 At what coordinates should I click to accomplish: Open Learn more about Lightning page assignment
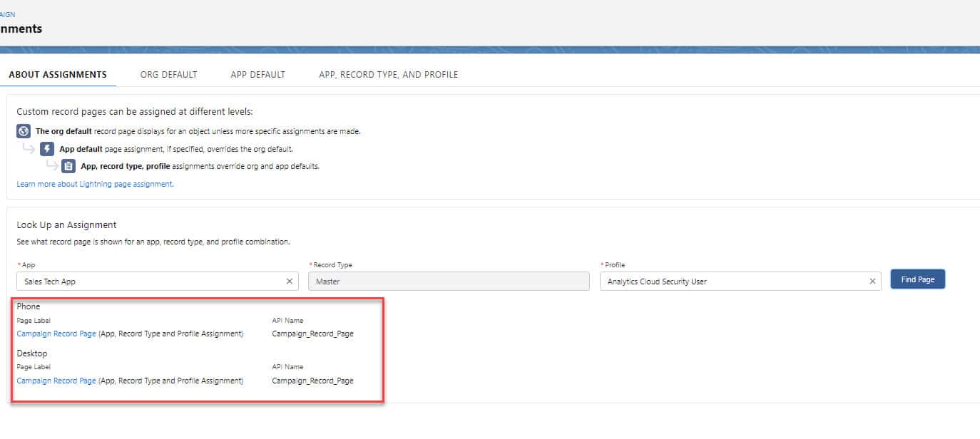[95, 183]
